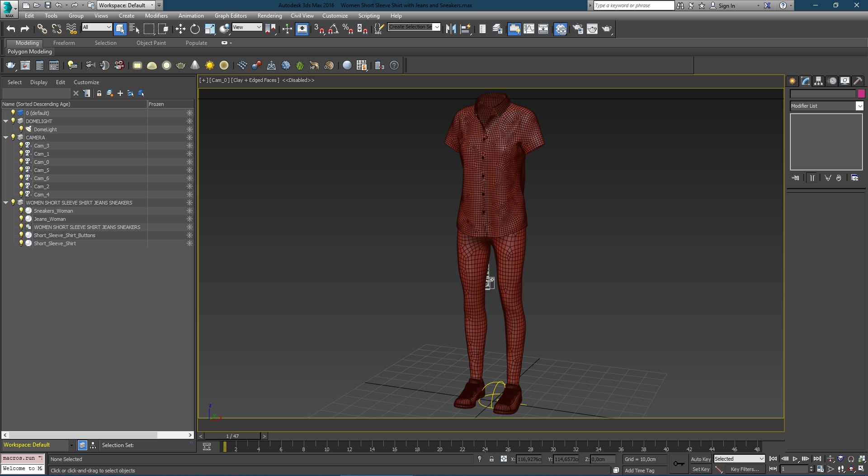Collapse the WOMEN SHORT SLEEVE SHIRT JEANS SNEAKERS layer

[x=5, y=203]
